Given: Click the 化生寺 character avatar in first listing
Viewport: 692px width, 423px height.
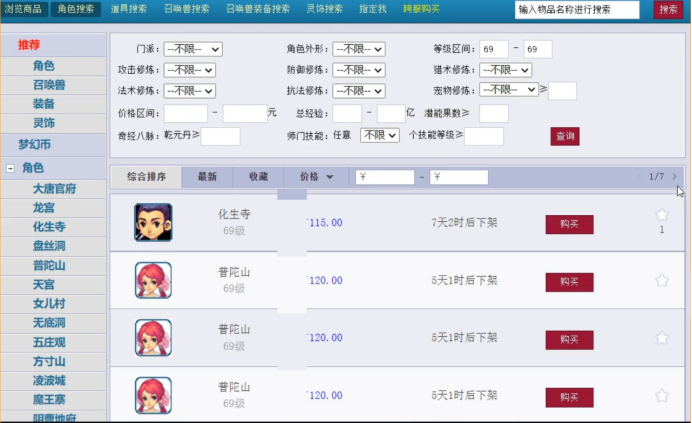Looking at the screenshot, I should pos(153,222).
